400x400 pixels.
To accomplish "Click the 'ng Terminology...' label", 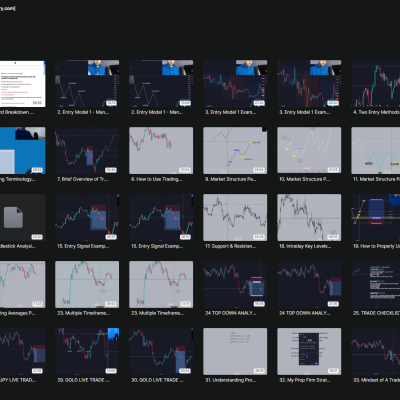I will (x=17, y=179).
